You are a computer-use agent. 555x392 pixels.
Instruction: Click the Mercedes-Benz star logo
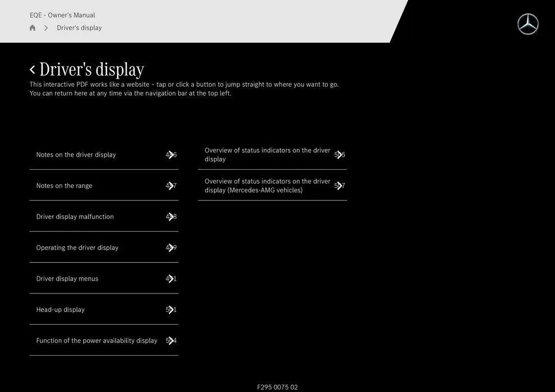(x=528, y=24)
